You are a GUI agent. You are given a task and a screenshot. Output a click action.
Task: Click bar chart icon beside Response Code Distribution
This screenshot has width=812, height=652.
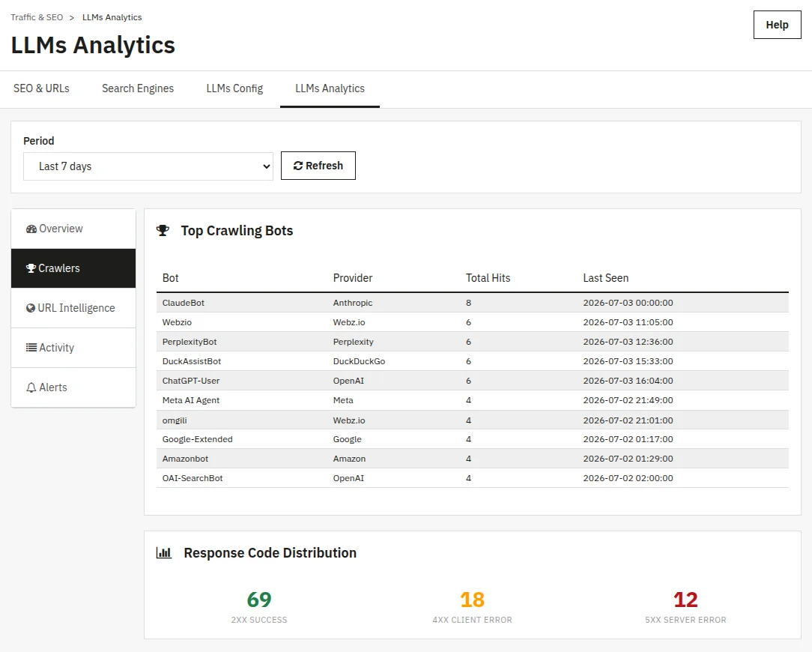coord(163,553)
